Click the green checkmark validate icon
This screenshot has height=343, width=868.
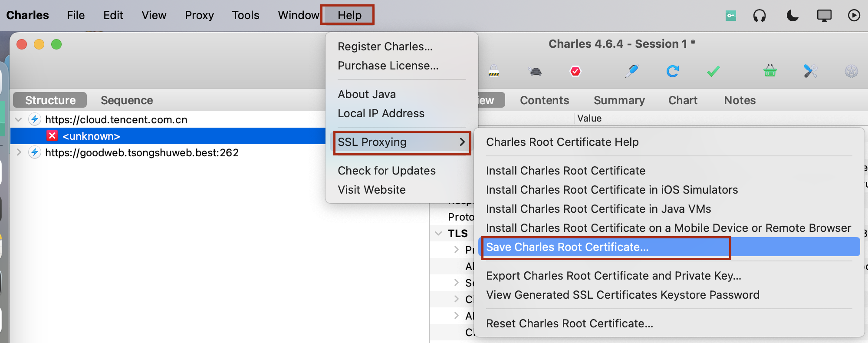pos(713,71)
